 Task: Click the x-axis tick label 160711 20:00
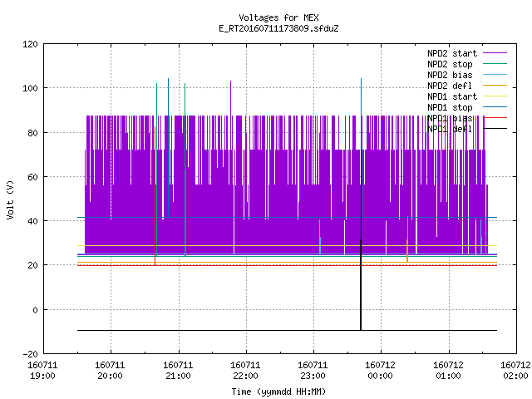click(110, 371)
